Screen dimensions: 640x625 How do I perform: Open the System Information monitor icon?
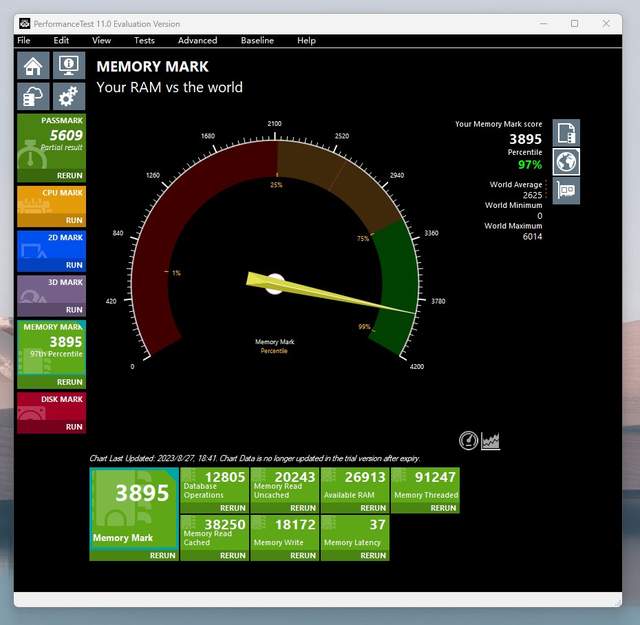click(69, 65)
